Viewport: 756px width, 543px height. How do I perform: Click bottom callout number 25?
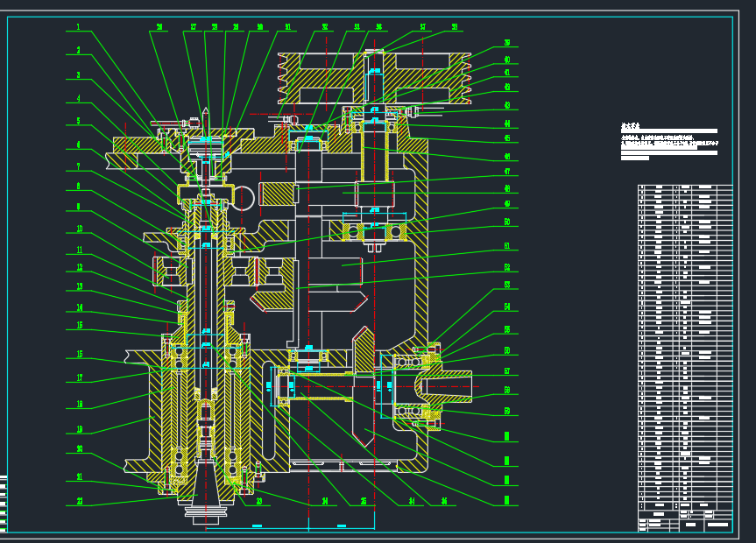point(364,501)
